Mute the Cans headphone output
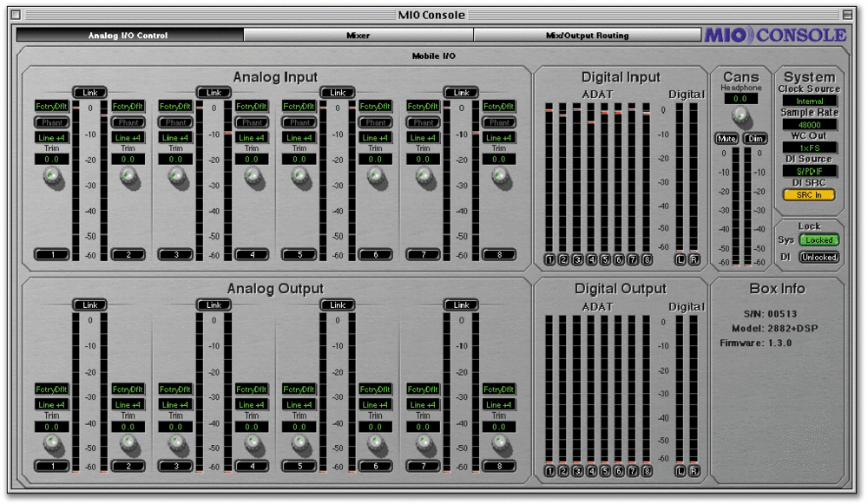Viewport: 868px width, 504px height. (x=727, y=138)
